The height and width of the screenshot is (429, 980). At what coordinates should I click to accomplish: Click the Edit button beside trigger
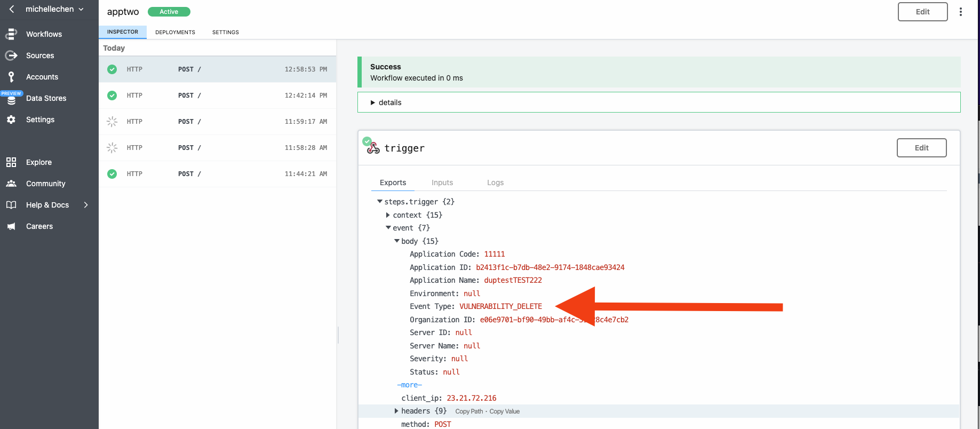click(x=921, y=148)
